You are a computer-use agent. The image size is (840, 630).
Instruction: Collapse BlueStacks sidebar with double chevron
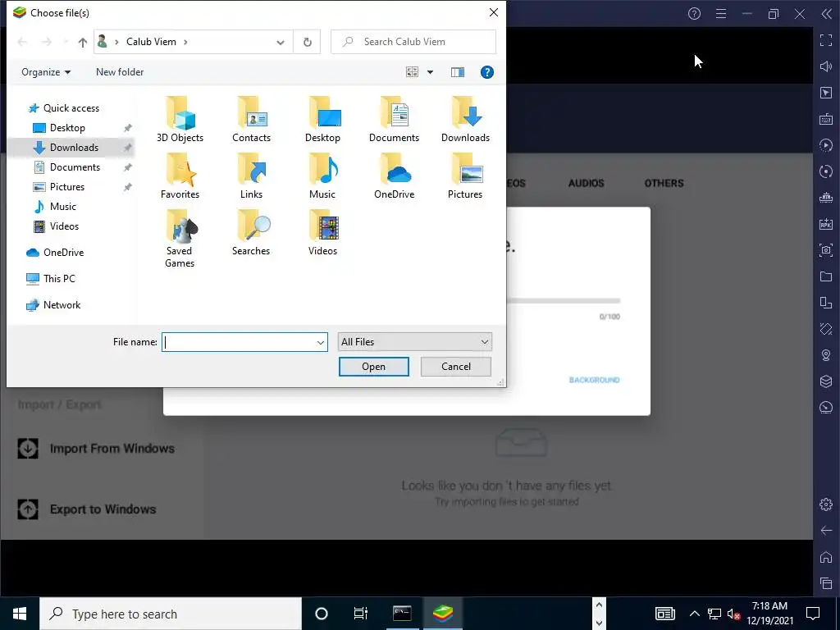(x=826, y=14)
